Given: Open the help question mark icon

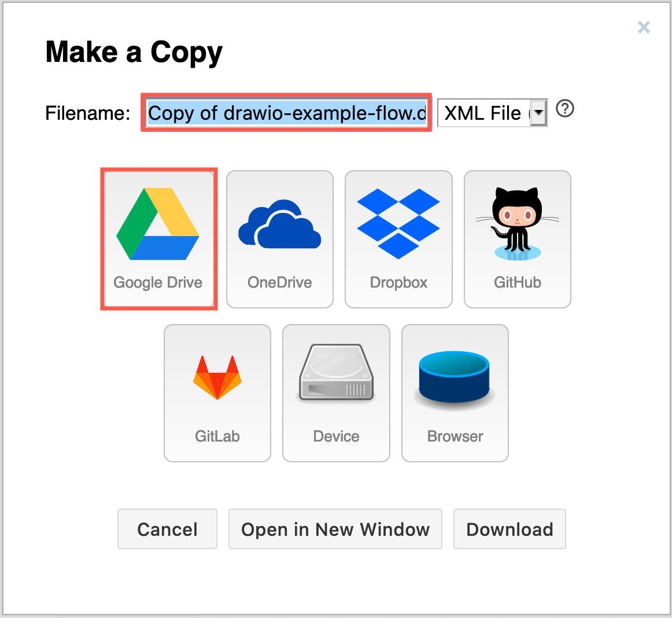Looking at the screenshot, I should [x=564, y=109].
